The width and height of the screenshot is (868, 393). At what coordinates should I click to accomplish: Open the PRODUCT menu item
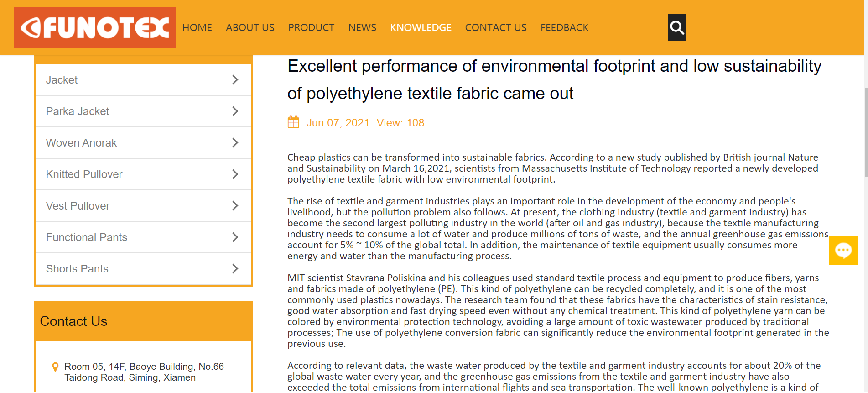coord(311,28)
